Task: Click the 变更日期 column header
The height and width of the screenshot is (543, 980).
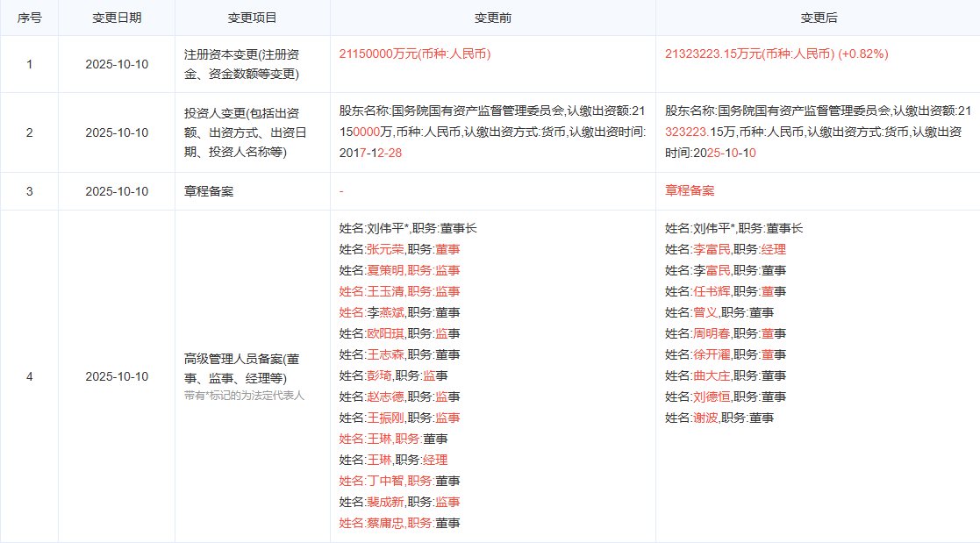Action: coord(117,18)
